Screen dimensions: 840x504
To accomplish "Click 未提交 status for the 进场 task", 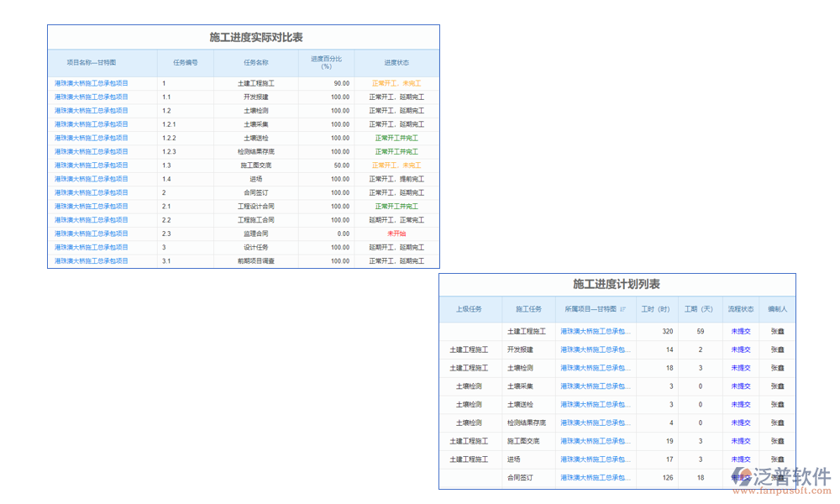I will [740, 459].
